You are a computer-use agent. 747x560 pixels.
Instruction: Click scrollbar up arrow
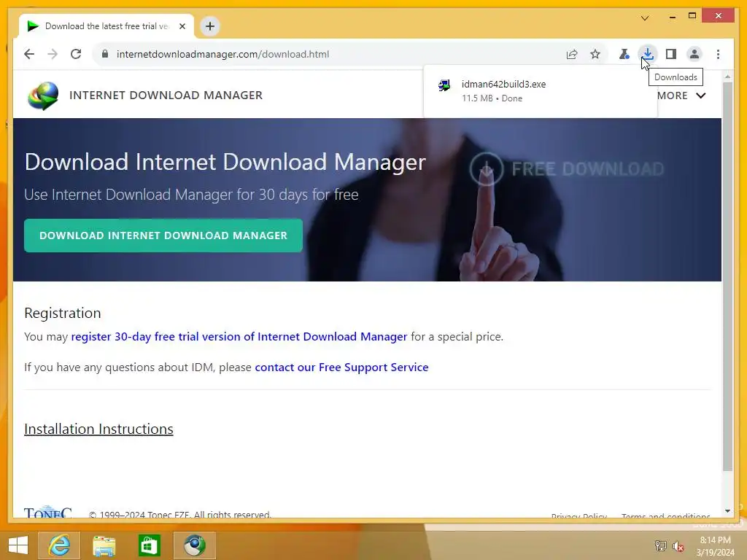[727, 76]
